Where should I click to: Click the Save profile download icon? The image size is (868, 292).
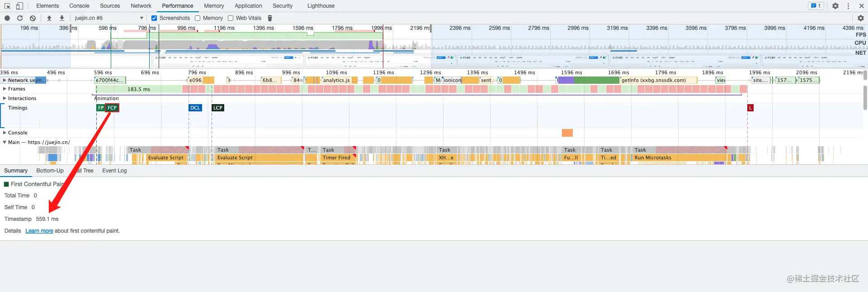(x=62, y=18)
